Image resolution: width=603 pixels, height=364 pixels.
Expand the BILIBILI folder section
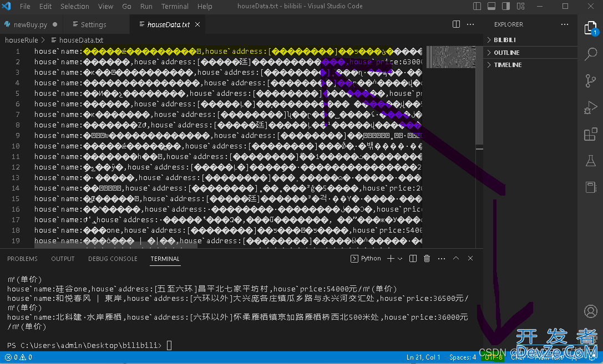530,40
